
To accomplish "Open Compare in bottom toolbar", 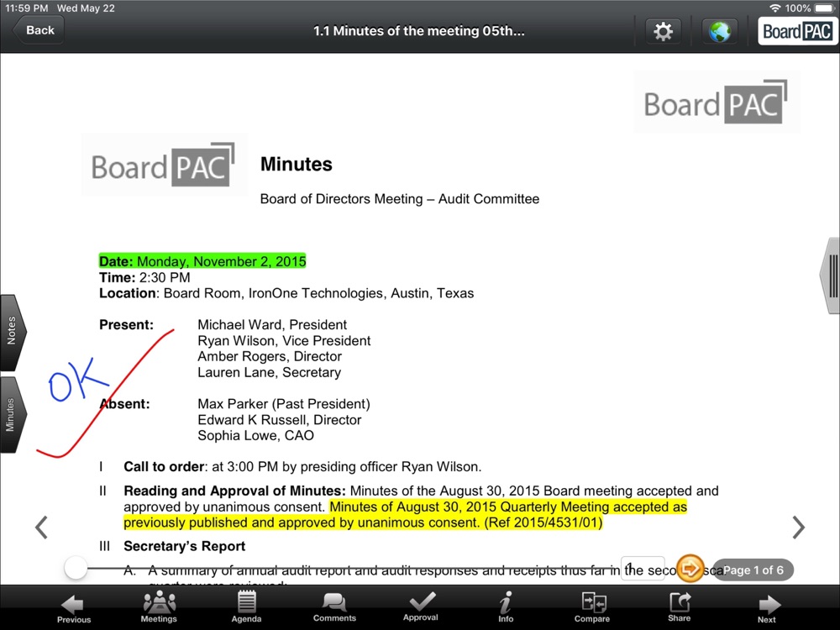I will click(x=592, y=607).
